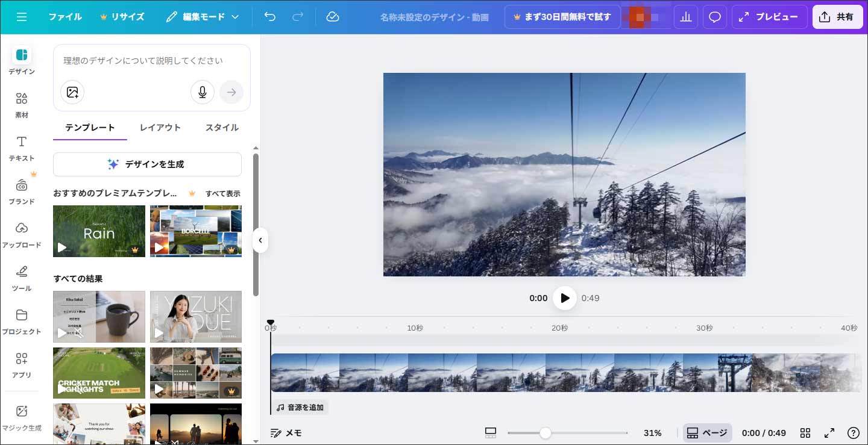
Task: Toggle the grid view icon
Action: 805,433
